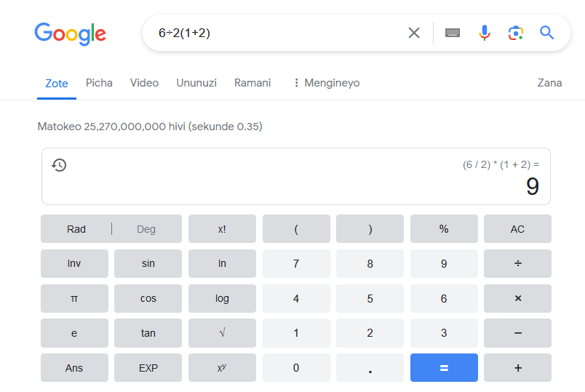
Task: Search by image with the Lens camera icon
Action: click(x=516, y=33)
